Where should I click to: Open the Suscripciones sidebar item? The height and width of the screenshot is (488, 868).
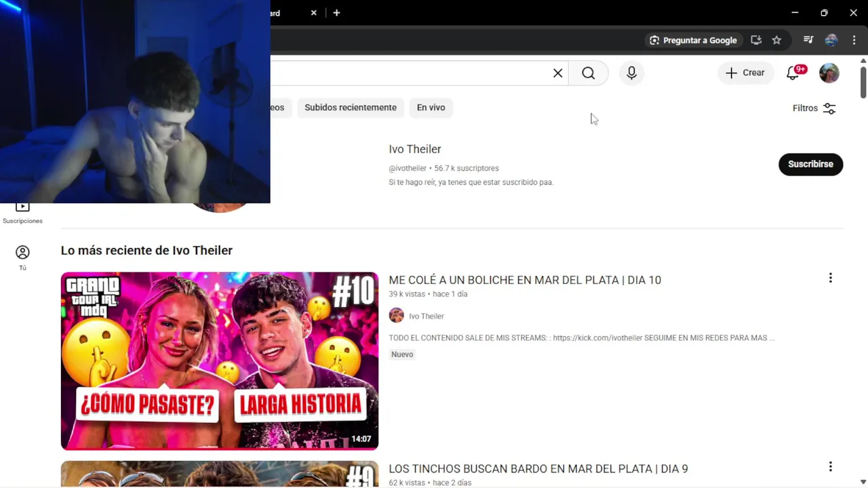point(22,213)
